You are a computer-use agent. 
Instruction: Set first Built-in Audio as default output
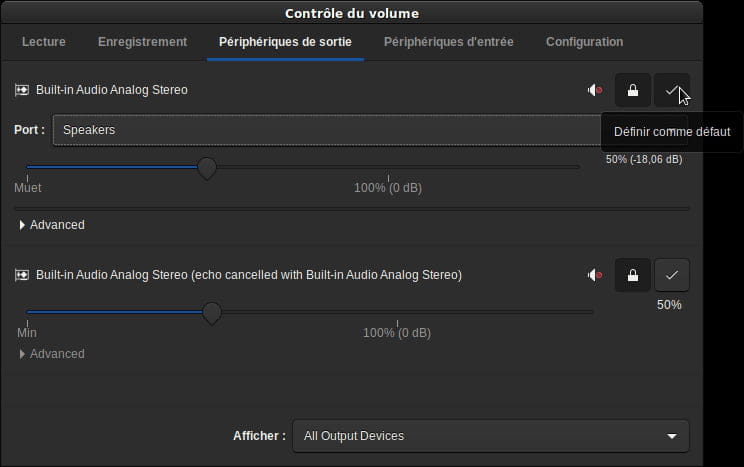click(x=672, y=90)
